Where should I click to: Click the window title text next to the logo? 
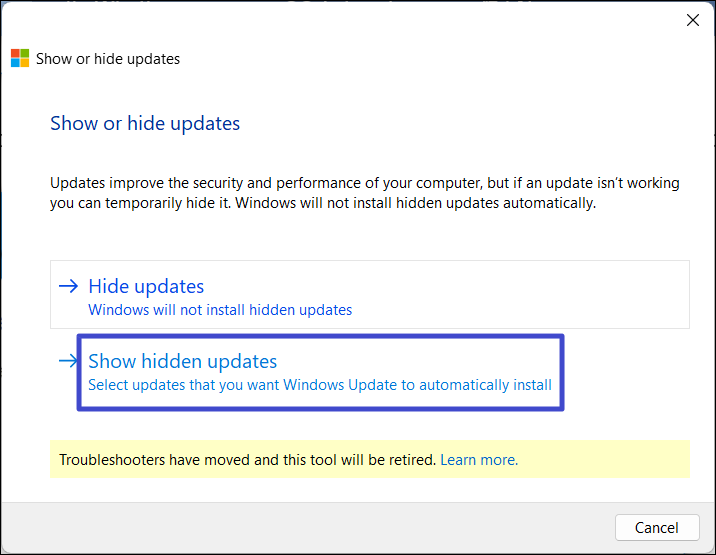(x=108, y=59)
